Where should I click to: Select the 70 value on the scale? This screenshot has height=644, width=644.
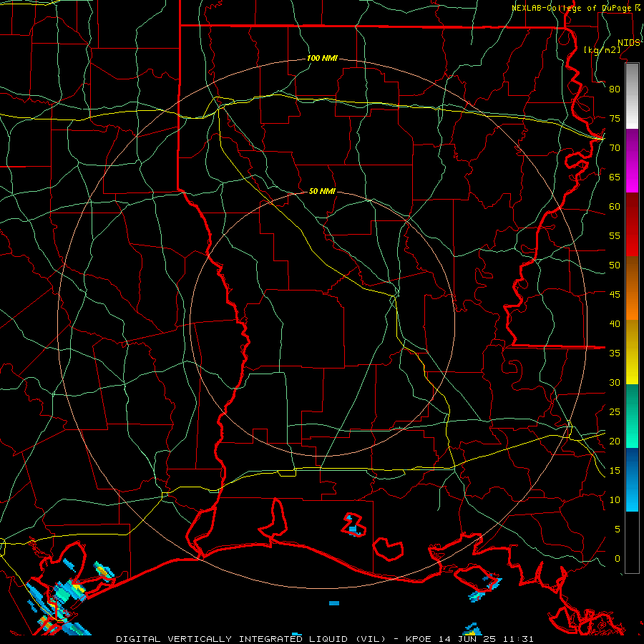[615, 148]
